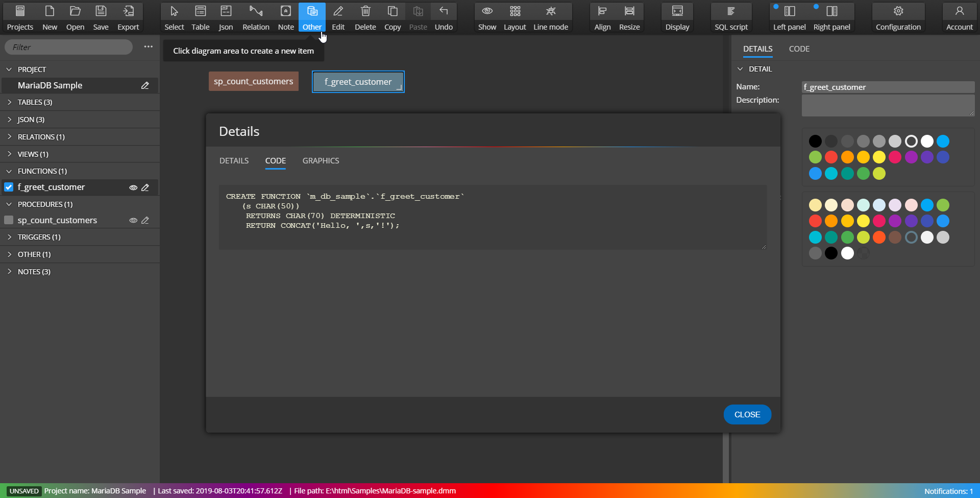Switch Line mode in toolbar

pyautogui.click(x=551, y=18)
